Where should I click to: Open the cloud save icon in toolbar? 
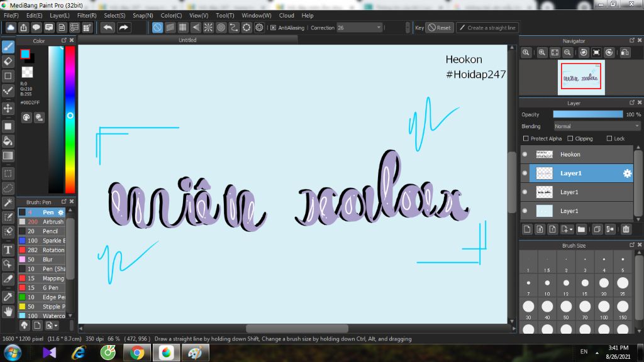pyautogui.click(x=11, y=28)
